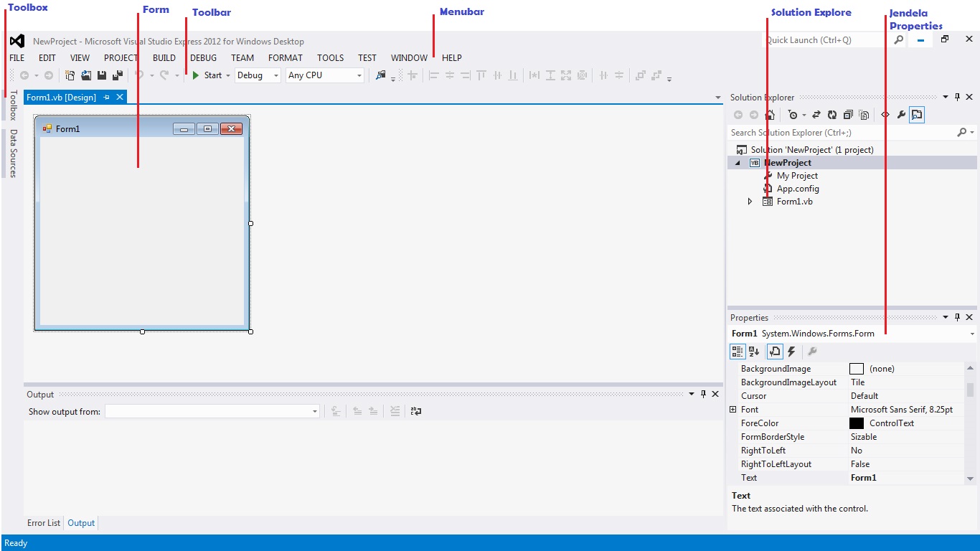Open the TOOLS menu
Screen dimensions: 980x551
coord(331,58)
